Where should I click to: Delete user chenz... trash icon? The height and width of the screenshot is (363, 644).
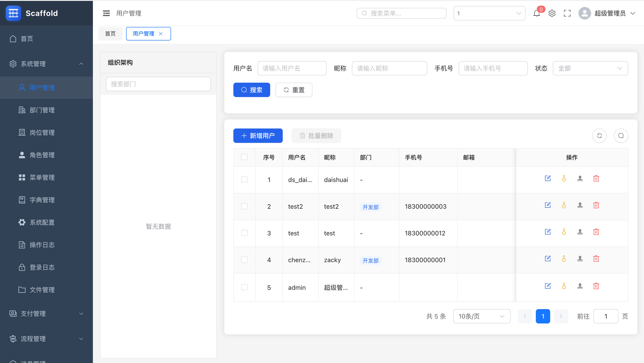click(596, 259)
